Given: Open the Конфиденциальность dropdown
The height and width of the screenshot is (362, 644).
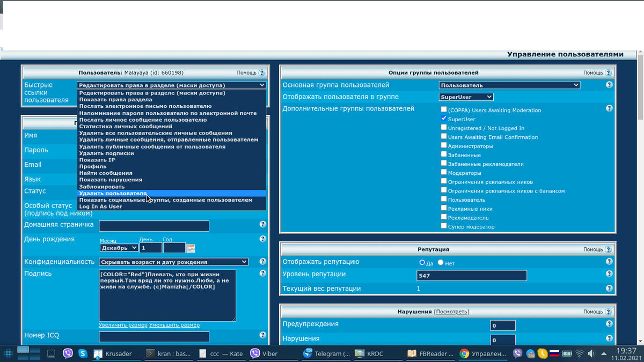Looking at the screenshot, I should pyautogui.click(x=173, y=262).
